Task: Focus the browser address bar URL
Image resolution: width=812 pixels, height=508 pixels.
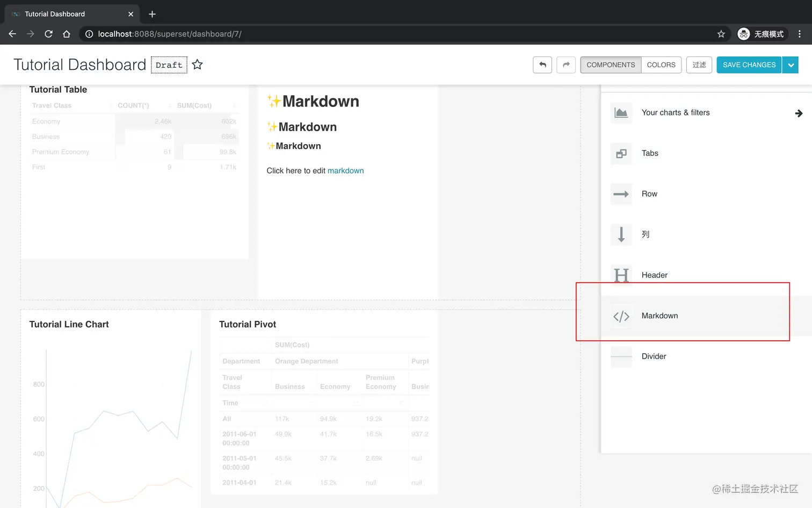Action: coord(170,34)
